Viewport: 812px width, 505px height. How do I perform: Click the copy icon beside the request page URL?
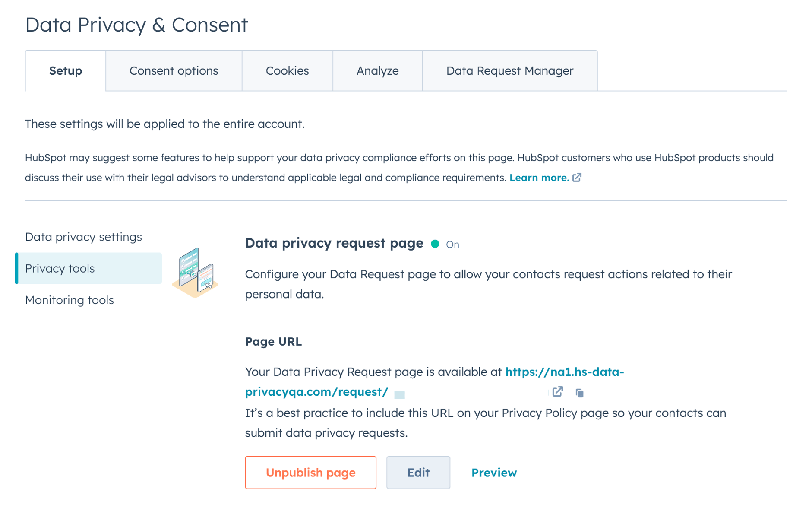580,392
